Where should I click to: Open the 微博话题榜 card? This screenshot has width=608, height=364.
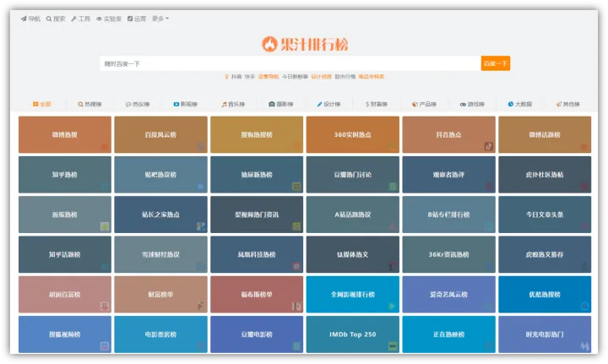[x=545, y=134]
